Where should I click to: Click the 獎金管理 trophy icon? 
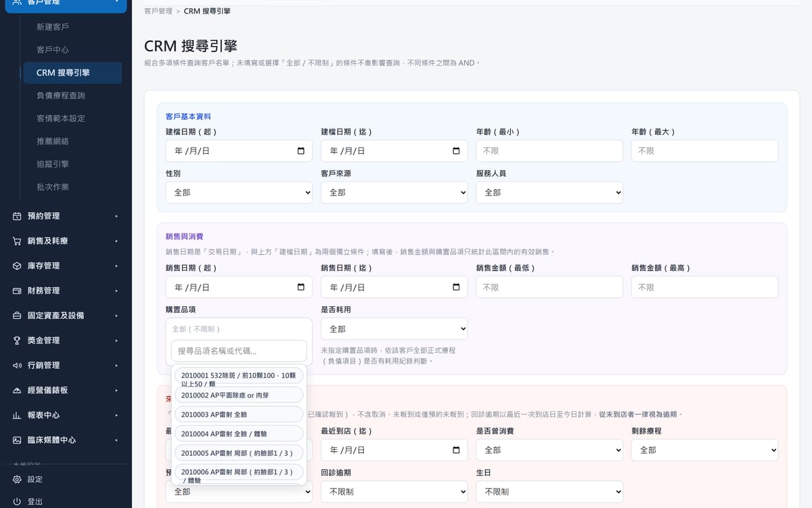coord(17,341)
